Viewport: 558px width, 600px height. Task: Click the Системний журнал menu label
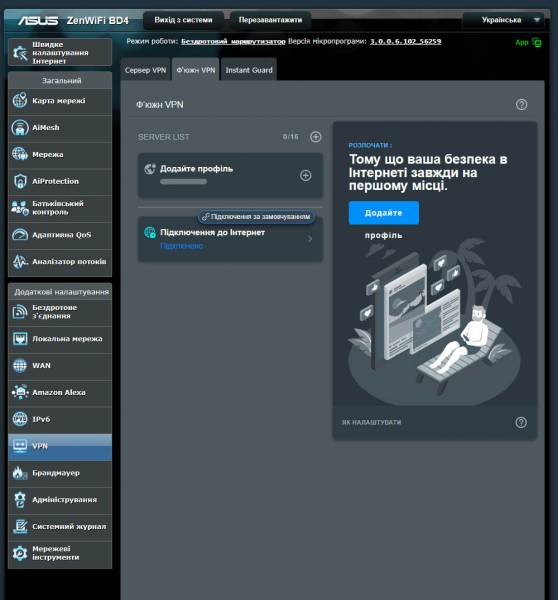[x=69, y=527]
